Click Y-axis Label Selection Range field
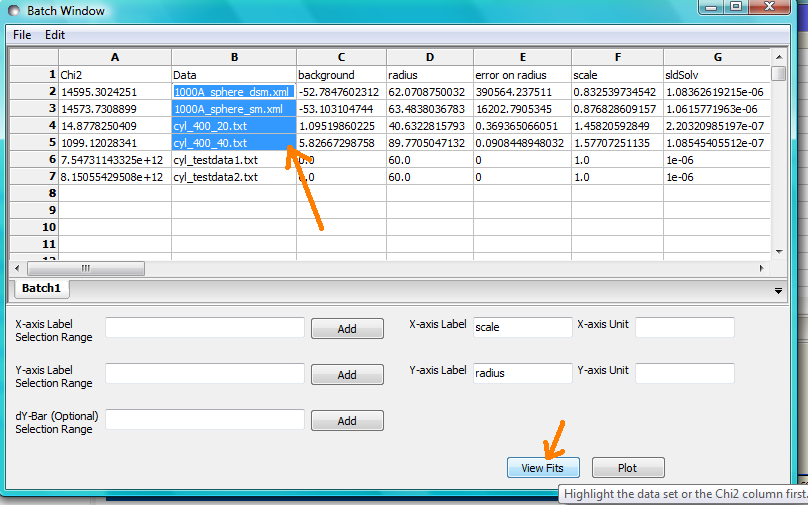The width and height of the screenshot is (808, 505). click(x=204, y=373)
